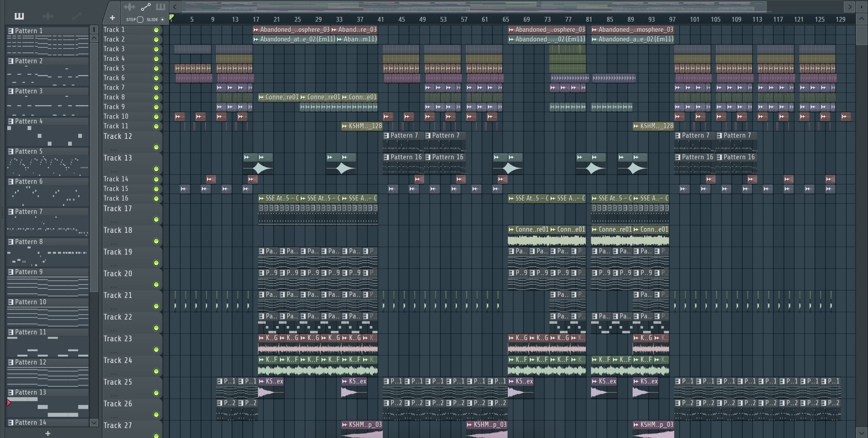Viewport: 868px width, 438px height.
Task: Click bar 97 in the timeline ruler
Action: point(672,20)
